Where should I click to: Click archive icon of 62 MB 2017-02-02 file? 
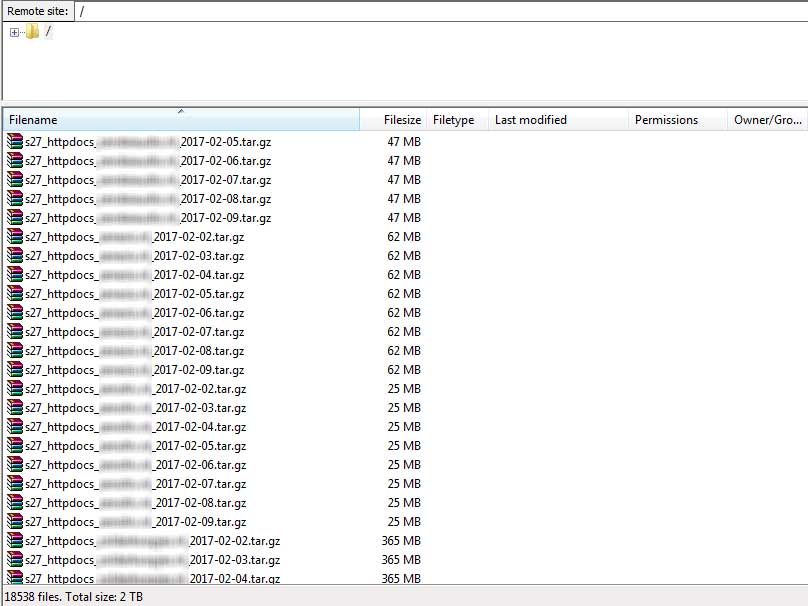click(14, 237)
